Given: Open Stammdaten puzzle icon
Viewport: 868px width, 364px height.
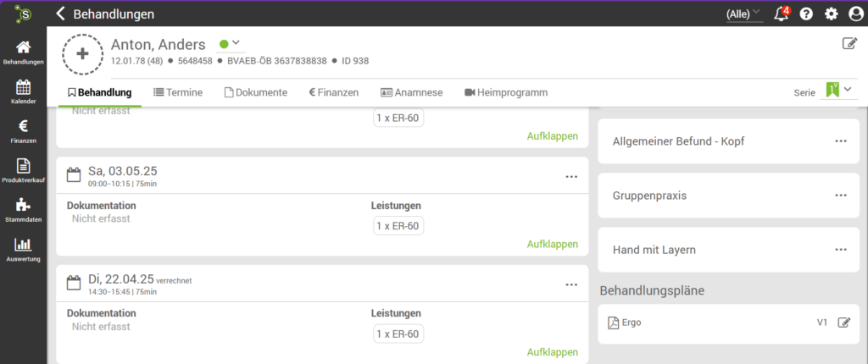Looking at the screenshot, I should pyautogui.click(x=24, y=210).
